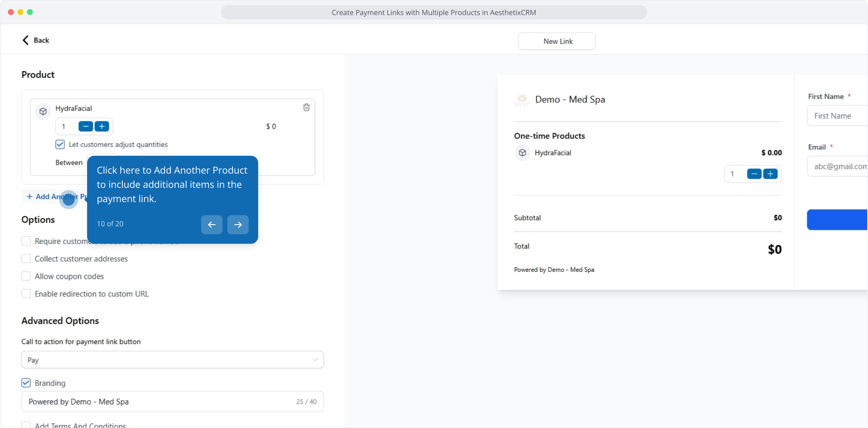Advance to next tutorial step arrow
Image resolution: width=868 pixels, height=428 pixels.
[x=238, y=225]
